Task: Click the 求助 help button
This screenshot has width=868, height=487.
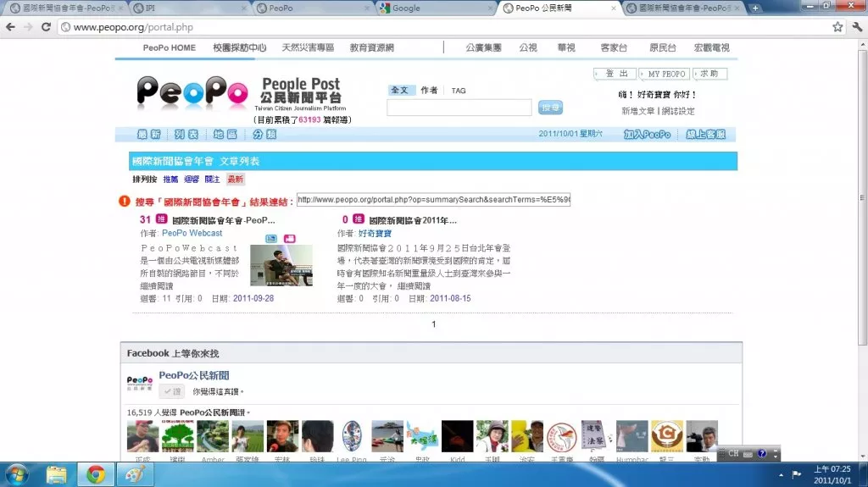Action: 709,74
